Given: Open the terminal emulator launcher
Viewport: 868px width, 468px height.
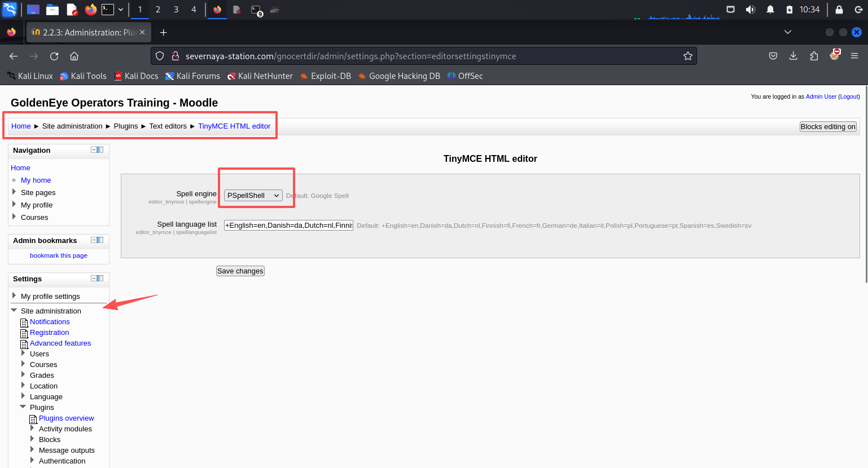Looking at the screenshot, I should click(x=108, y=10).
